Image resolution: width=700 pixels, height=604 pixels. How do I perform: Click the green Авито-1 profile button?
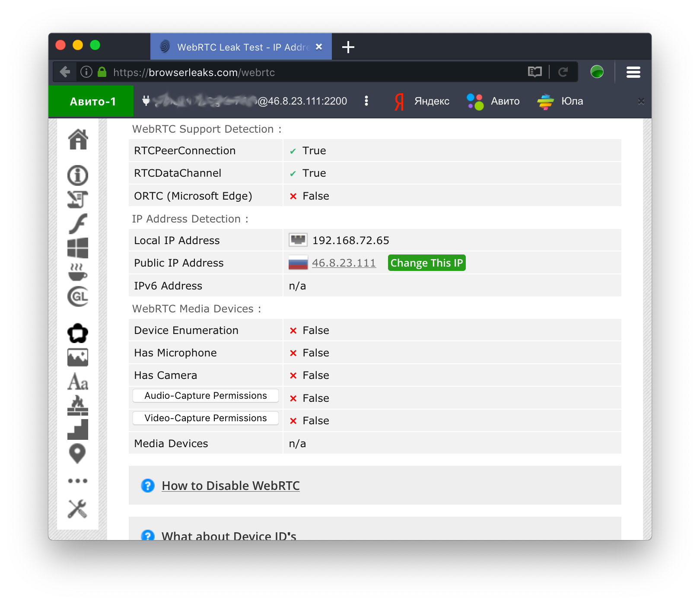tap(91, 101)
